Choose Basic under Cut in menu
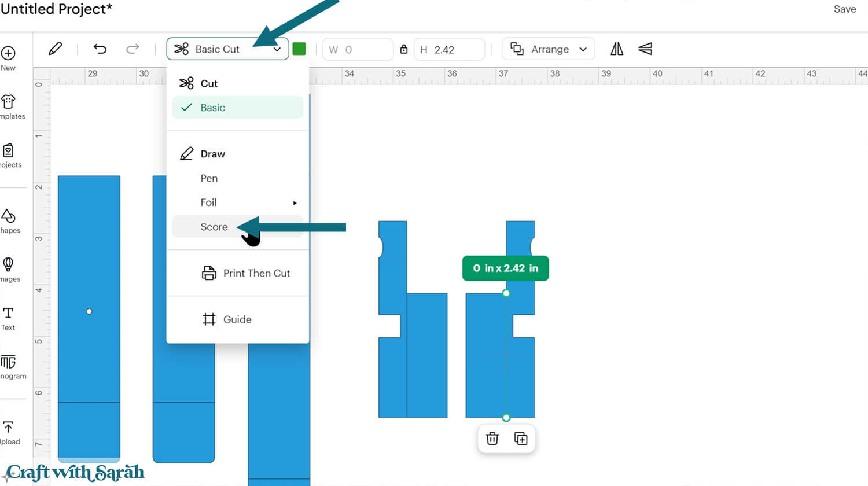Viewport: 868px width, 486px height. tap(238, 108)
